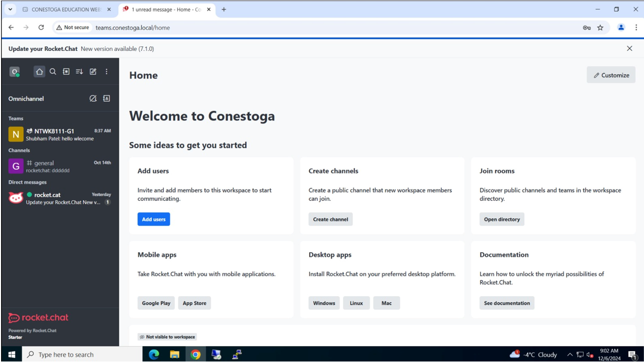Click the taskbar search box
This screenshot has height=362, width=644.
pyautogui.click(x=82, y=355)
